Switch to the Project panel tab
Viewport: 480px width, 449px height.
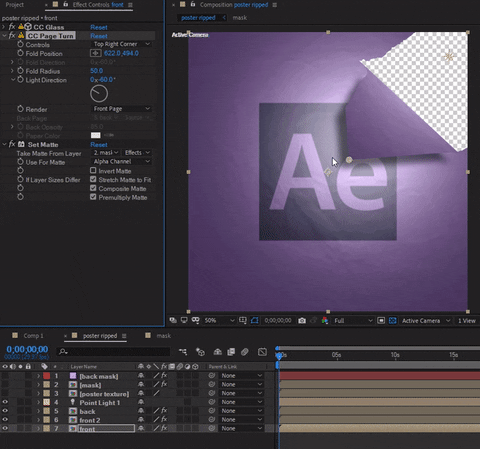14,5
